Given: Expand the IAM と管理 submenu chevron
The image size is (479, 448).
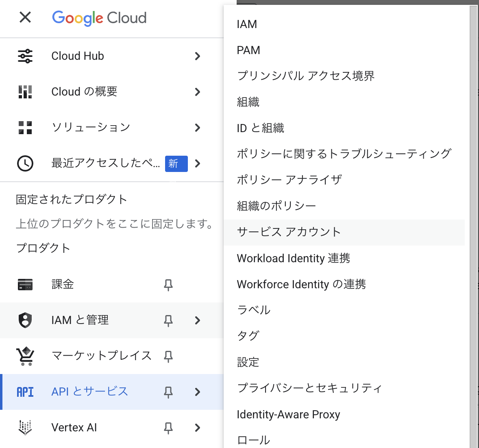Looking at the screenshot, I should click(198, 320).
